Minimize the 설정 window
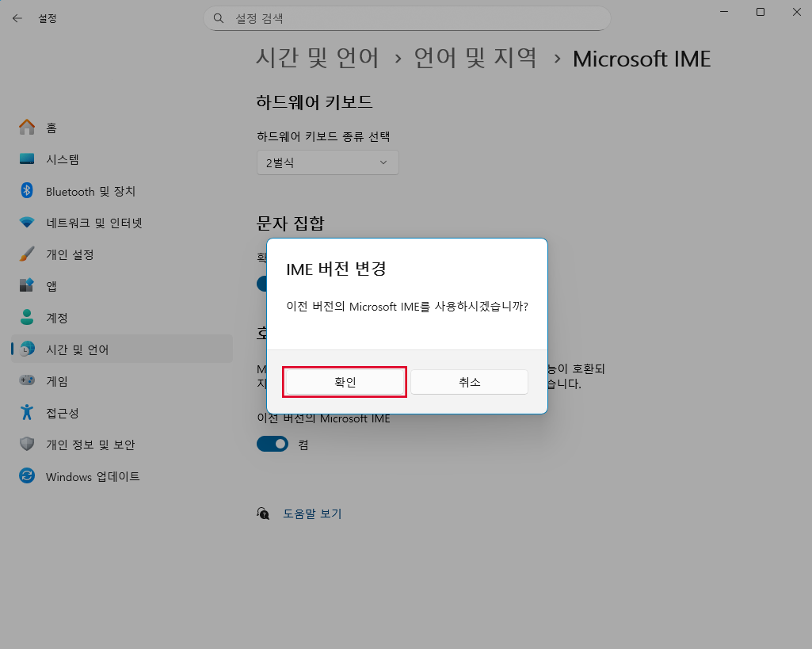Screen dimensions: 812x649 [x=724, y=12]
